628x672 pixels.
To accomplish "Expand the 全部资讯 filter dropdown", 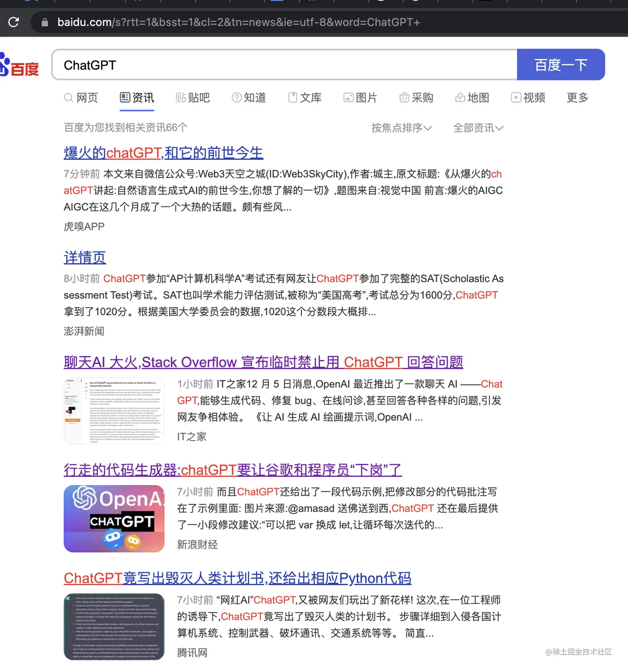I will [x=478, y=128].
